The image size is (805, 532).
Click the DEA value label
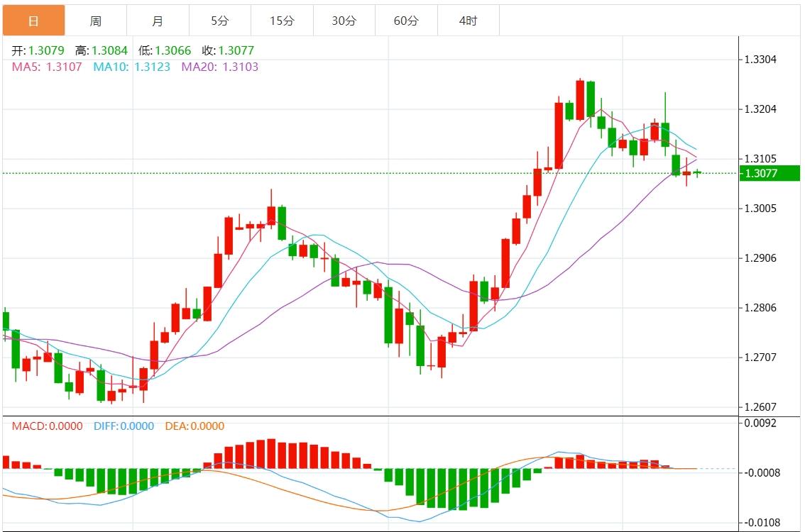pos(195,426)
